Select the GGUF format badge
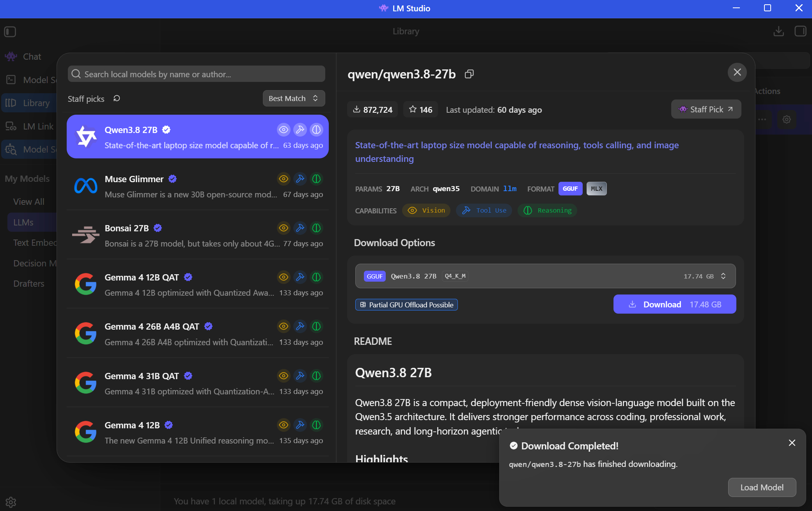812x511 pixels. [x=570, y=189]
